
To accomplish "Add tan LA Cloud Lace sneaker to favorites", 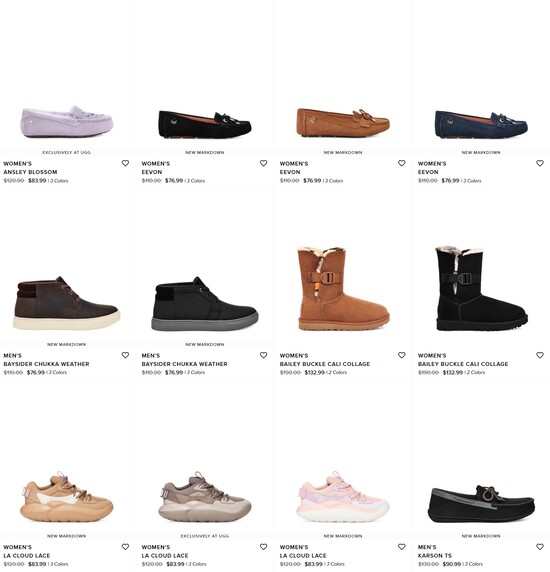I will point(125,547).
